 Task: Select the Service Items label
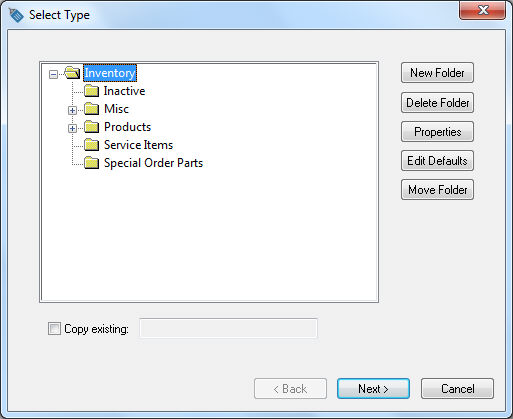coord(138,145)
